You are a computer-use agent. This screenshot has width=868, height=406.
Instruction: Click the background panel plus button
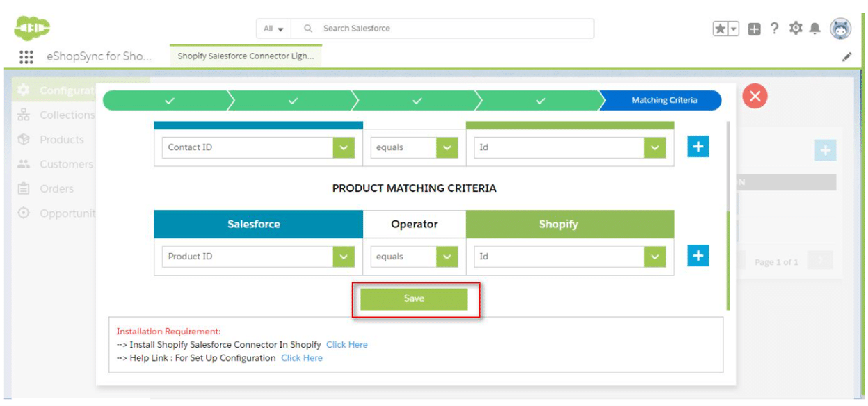[x=826, y=151]
